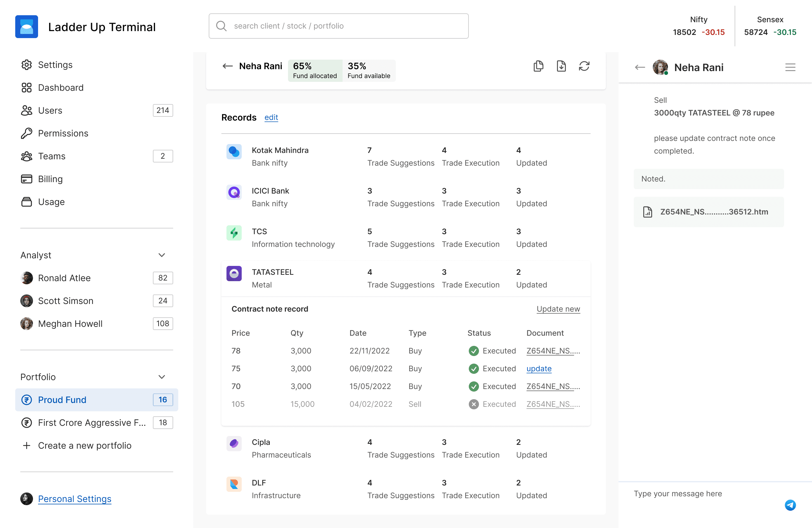This screenshot has height=528, width=812.
Task: Click the Cipla stock icon
Action: click(x=234, y=443)
